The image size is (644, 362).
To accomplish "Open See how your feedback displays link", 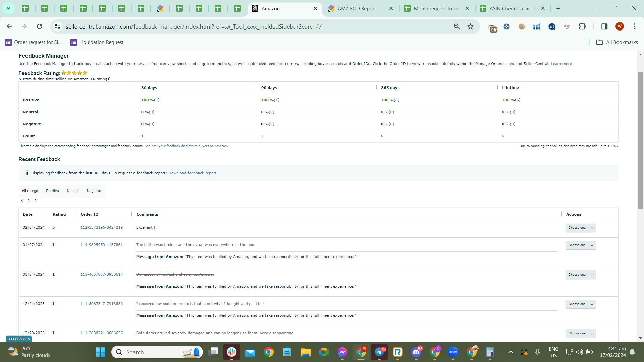I will 186,146.
